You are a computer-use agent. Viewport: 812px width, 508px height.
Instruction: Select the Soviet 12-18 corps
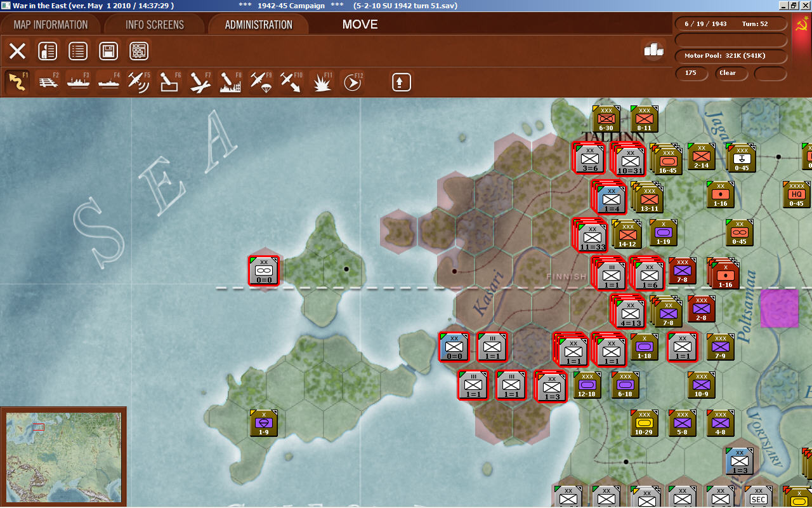[x=587, y=385]
